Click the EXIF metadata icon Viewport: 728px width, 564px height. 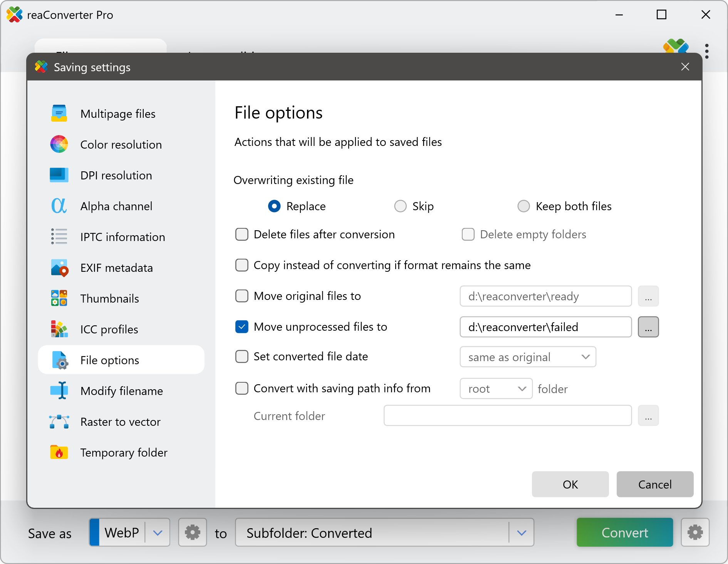(59, 268)
